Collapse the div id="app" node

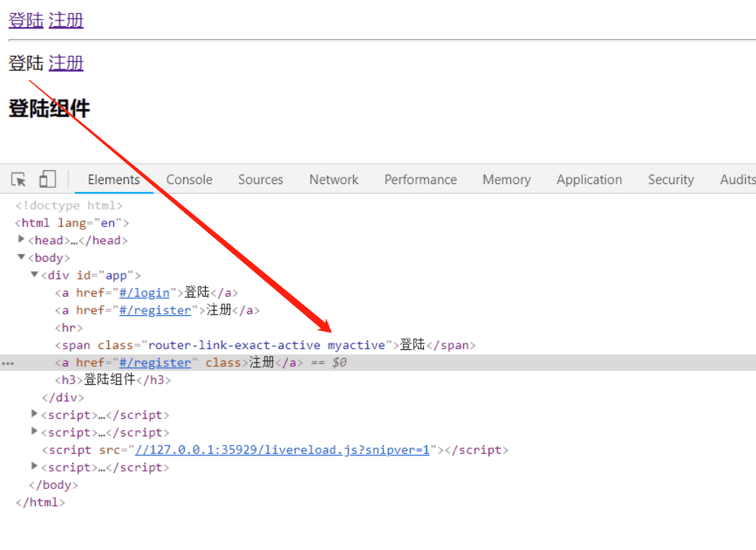coord(34,274)
